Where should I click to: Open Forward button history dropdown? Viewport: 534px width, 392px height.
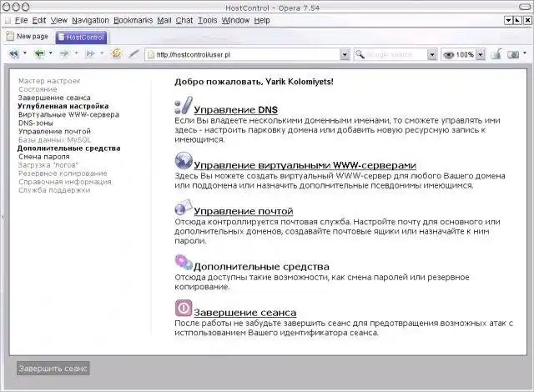coord(76,53)
